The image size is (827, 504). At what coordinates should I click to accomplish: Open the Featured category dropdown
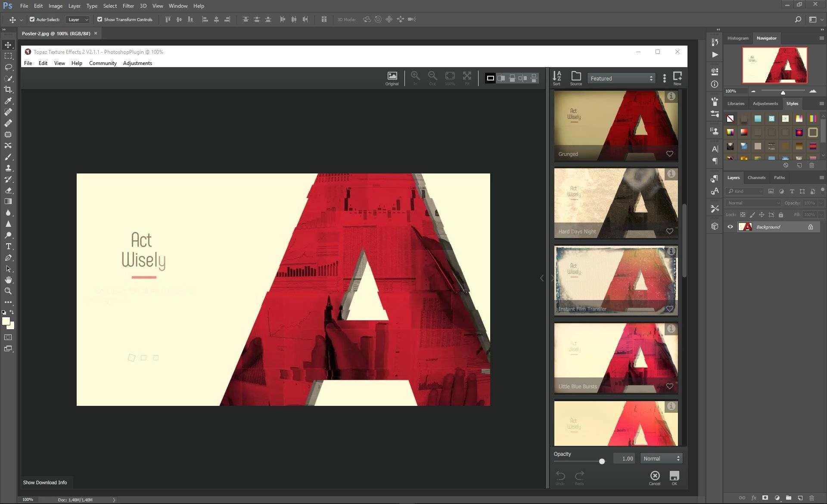coord(622,78)
